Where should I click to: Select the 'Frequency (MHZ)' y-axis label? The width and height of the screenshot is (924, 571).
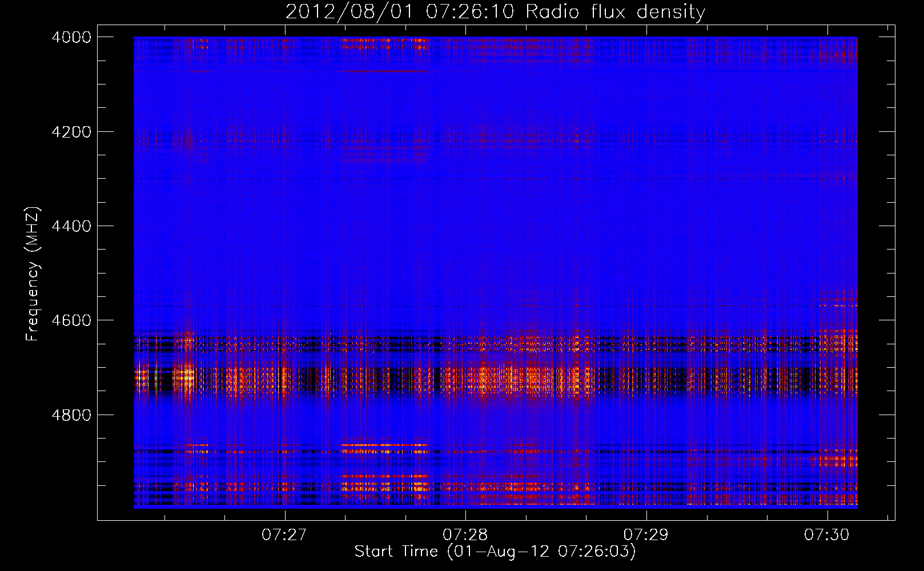pos(33,274)
